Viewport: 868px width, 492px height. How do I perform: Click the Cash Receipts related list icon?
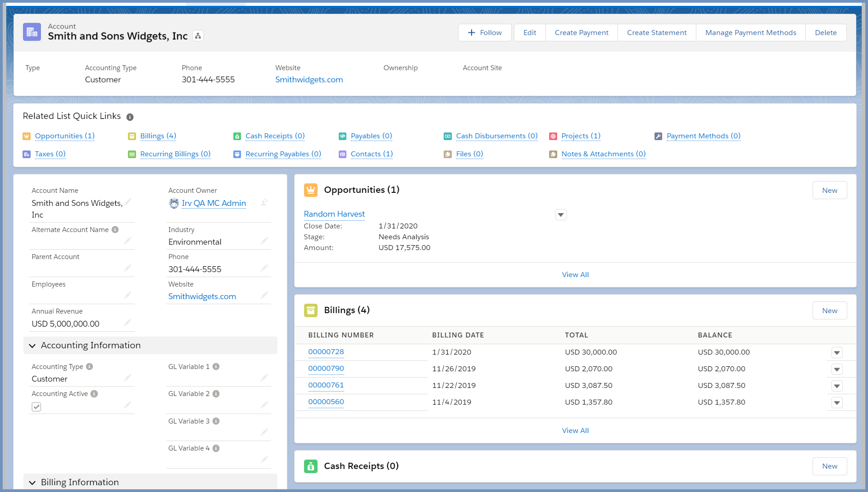[x=311, y=466]
